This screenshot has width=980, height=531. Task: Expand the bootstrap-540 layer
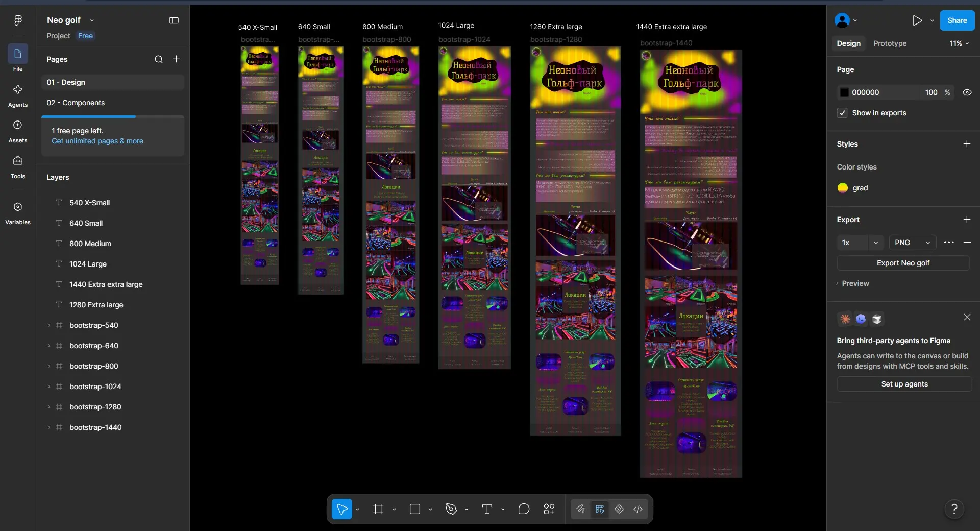point(49,325)
